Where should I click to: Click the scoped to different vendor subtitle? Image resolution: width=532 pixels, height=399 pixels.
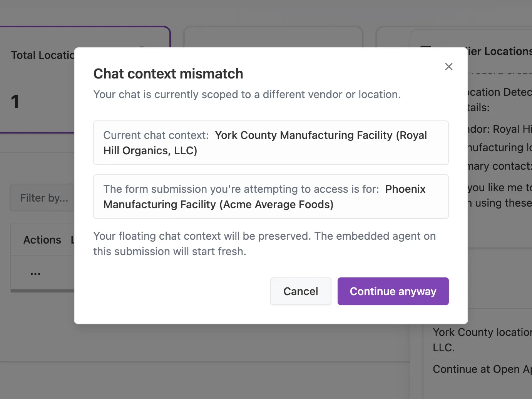pyautogui.click(x=247, y=94)
